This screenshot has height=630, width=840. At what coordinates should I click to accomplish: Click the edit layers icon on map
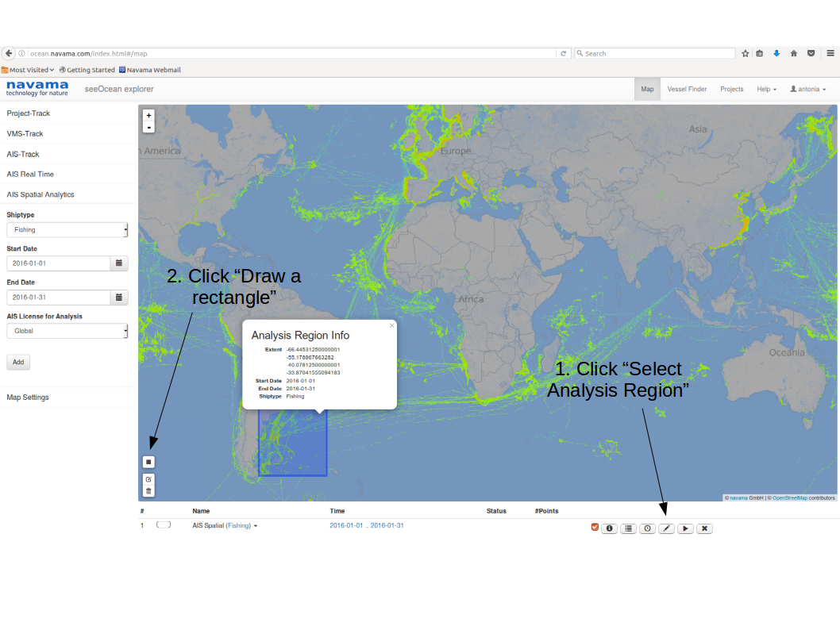(148, 480)
